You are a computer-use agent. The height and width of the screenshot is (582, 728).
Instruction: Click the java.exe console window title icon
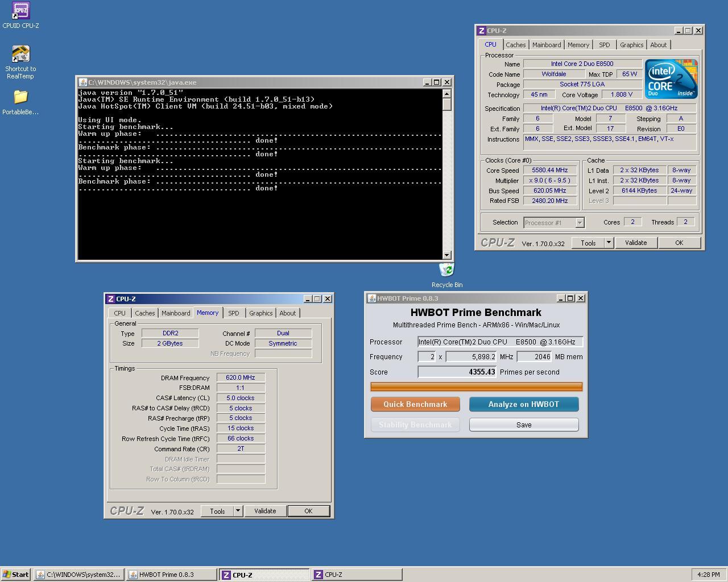click(x=82, y=82)
